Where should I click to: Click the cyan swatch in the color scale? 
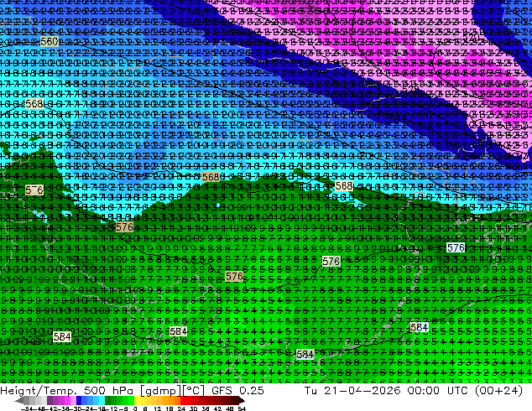[102, 400]
